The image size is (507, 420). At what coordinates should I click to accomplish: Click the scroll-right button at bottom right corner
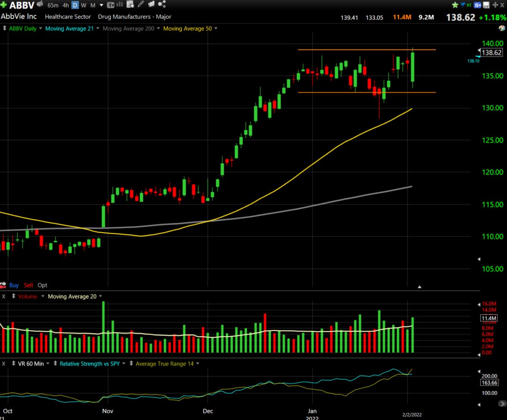click(502, 404)
